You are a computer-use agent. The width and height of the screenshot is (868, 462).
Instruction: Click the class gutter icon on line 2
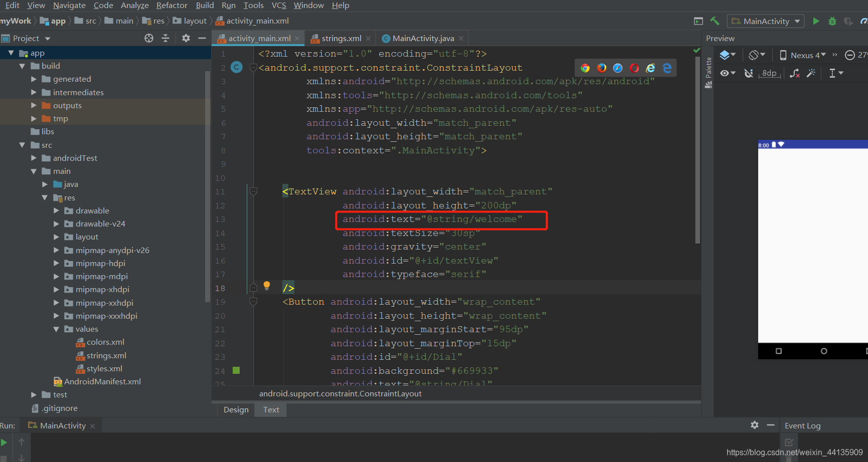point(237,67)
